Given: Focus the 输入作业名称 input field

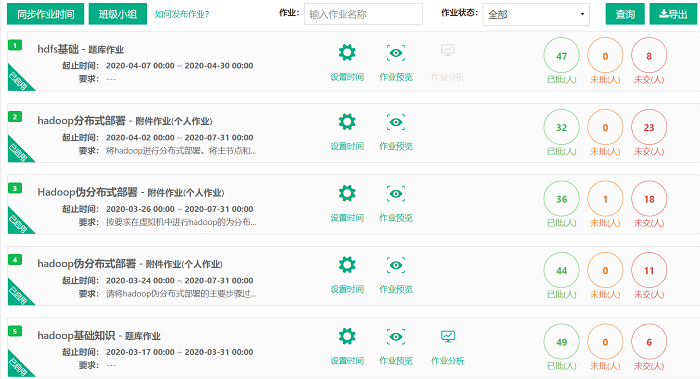Looking at the screenshot, I should [x=363, y=14].
